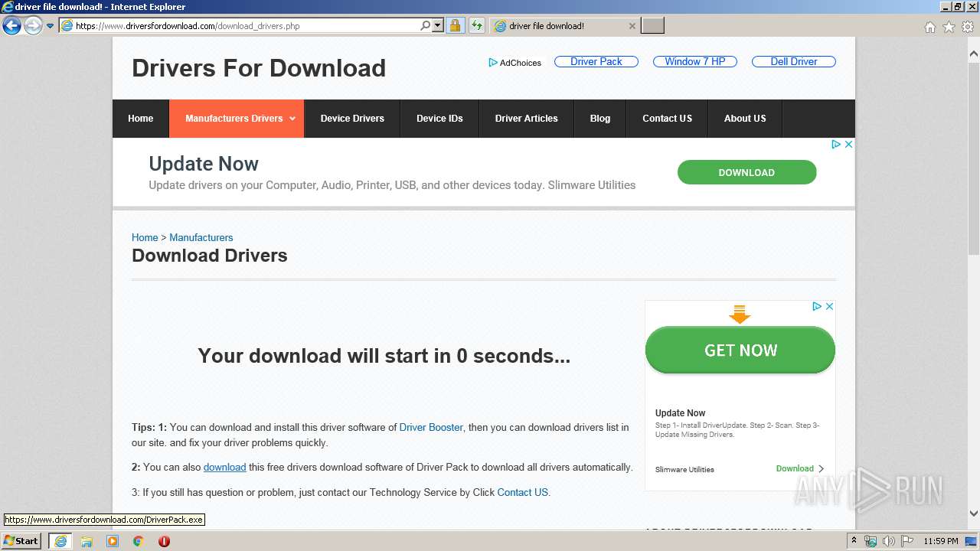The image size is (980, 551).
Task: Click the Download chevron arrow in sidebar ad
Action: (x=822, y=468)
